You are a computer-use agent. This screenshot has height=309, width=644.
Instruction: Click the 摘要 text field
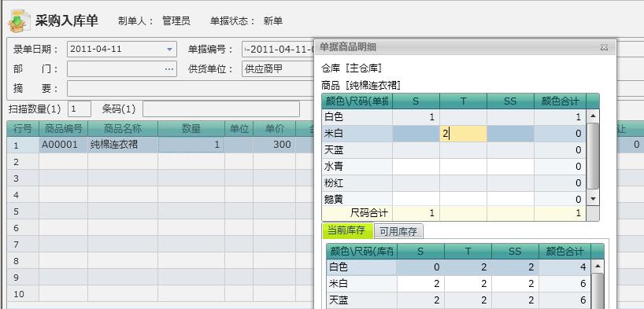[191, 88]
